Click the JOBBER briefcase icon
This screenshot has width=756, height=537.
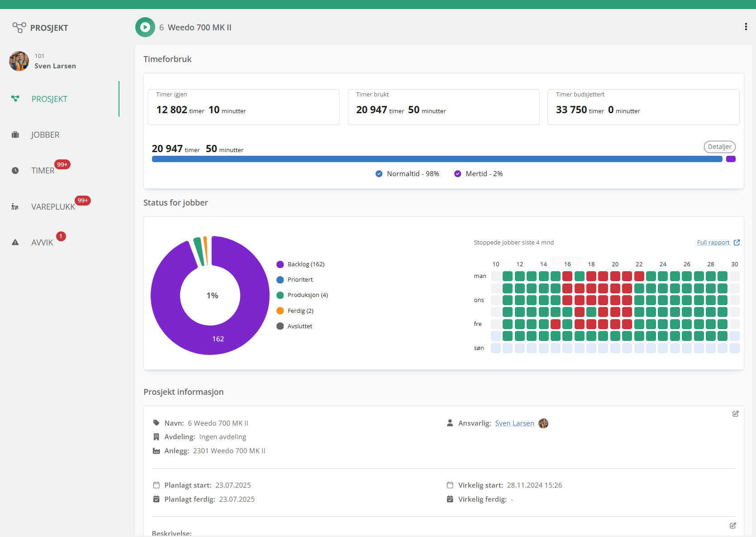(15, 135)
